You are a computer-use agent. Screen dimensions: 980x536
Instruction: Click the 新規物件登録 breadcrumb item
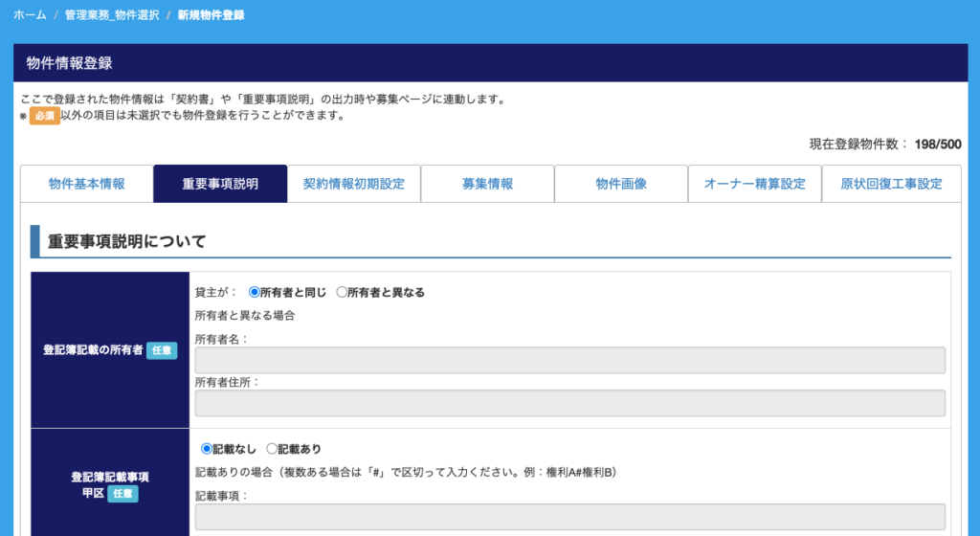pos(211,15)
